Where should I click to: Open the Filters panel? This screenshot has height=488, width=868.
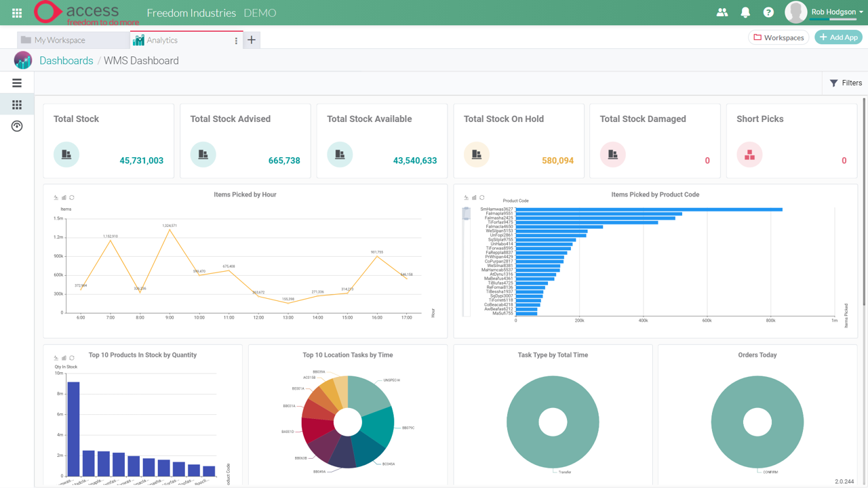point(846,83)
